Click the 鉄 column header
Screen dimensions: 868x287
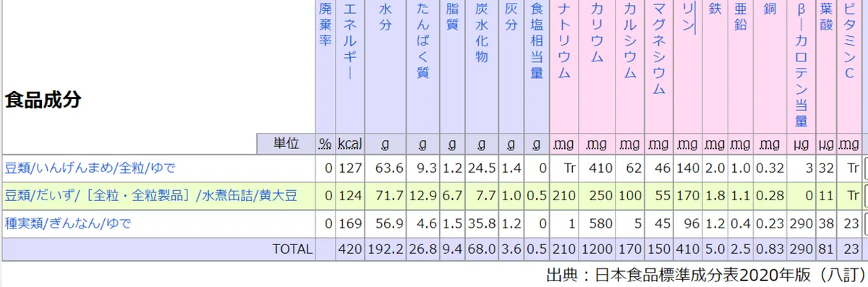[715, 9]
